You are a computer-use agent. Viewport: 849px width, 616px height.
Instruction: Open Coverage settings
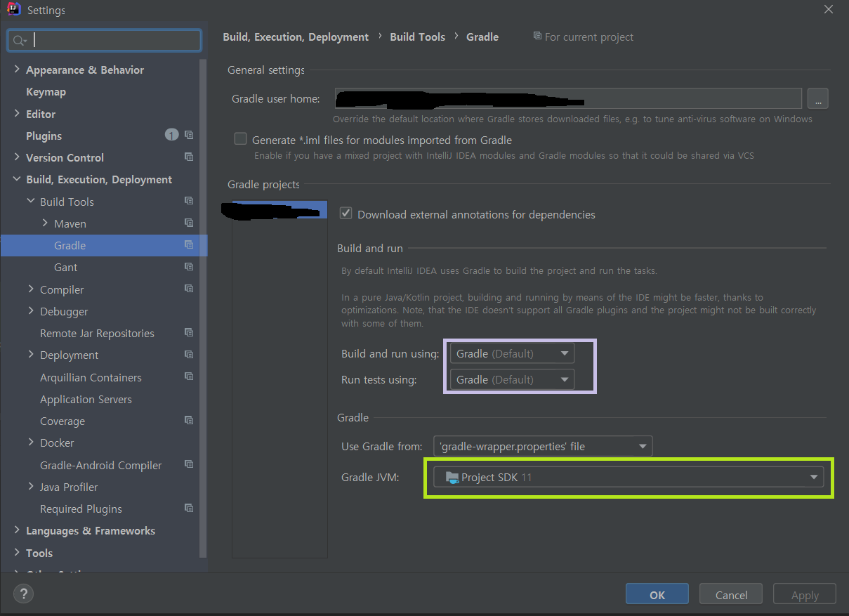[x=62, y=421]
